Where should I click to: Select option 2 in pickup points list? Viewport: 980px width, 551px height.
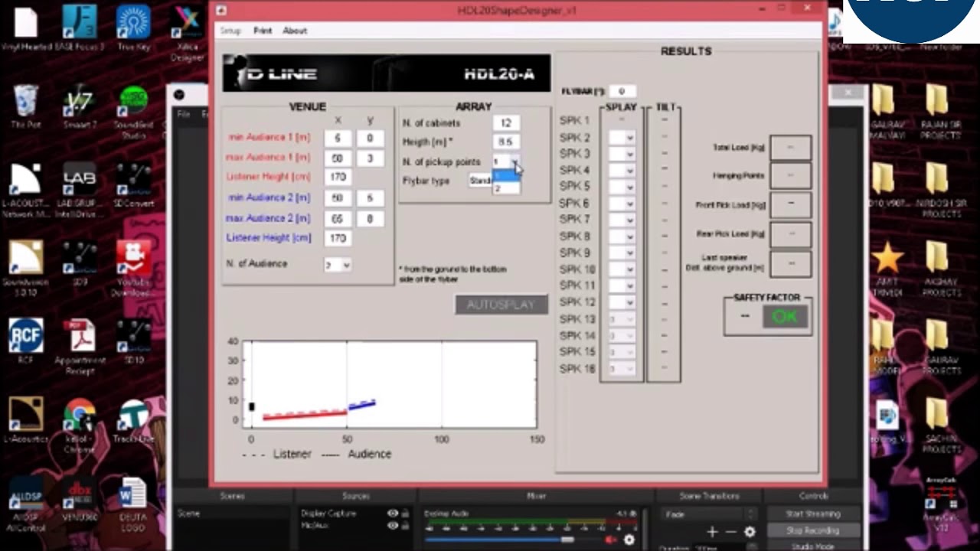click(506, 188)
